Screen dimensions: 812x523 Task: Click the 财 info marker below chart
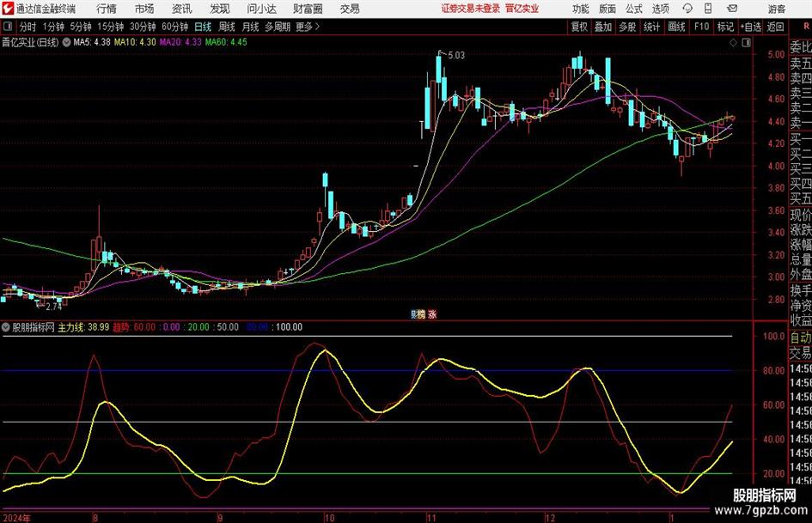tap(414, 314)
